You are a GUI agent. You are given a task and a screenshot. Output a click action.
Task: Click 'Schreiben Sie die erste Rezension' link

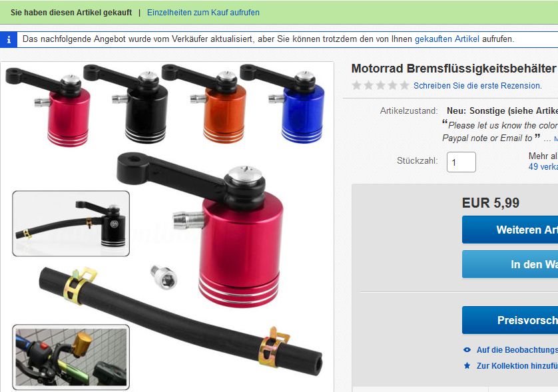477,86
